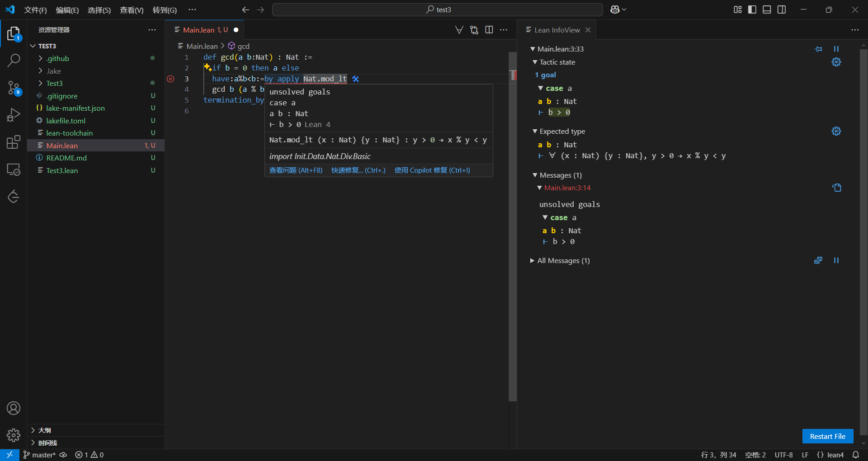Screen dimensions: 868x461
Task: Collapse the Tactic state section
Action: (x=535, y=62)
